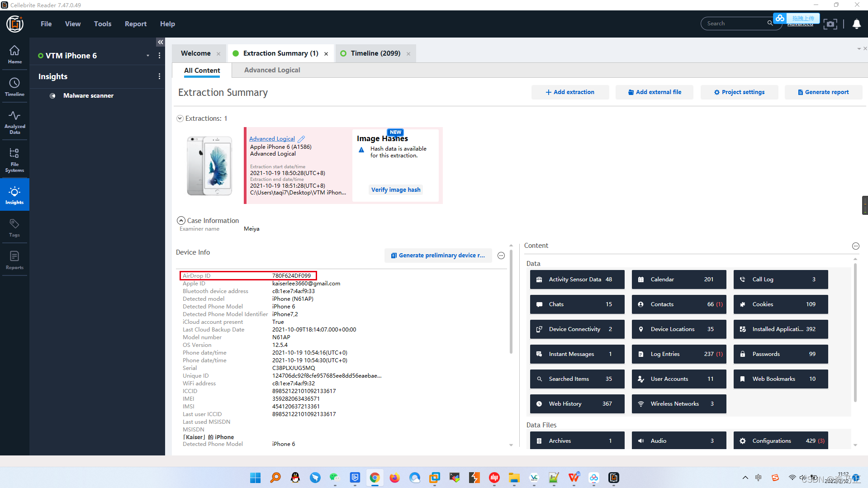The width and height of the screenshot is (868, 488).
Task: Open the Tools menu
Action: pos(103,24)
